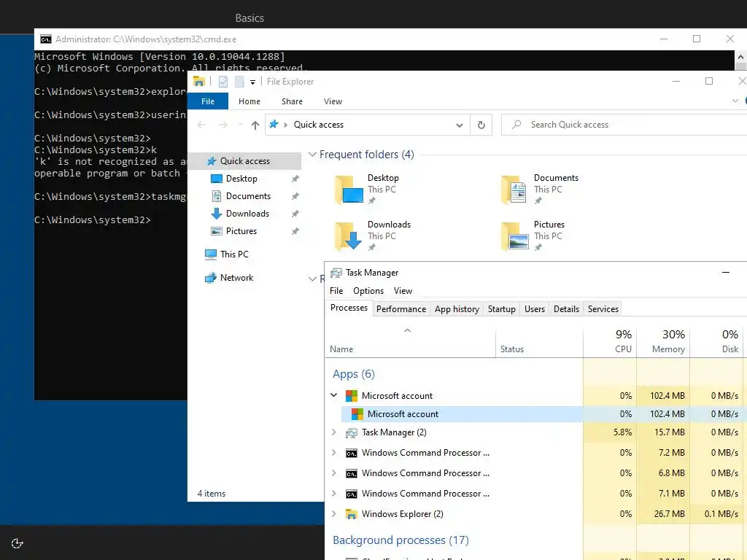Select the Downloads folder icon in Frequent folders

(x=349, y=236)
